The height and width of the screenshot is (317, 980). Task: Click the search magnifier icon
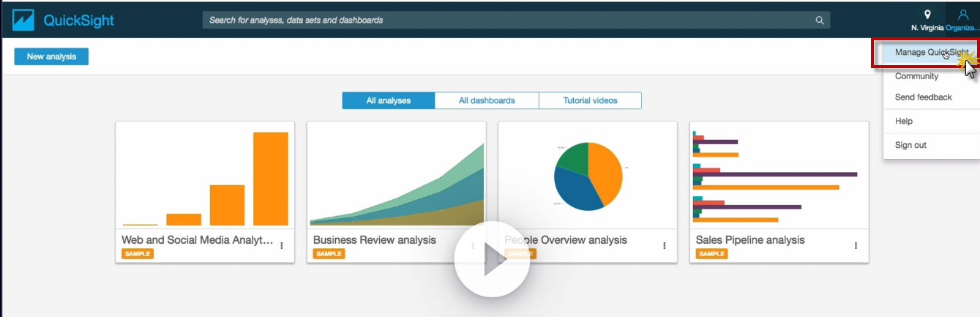tap(820, 20)
